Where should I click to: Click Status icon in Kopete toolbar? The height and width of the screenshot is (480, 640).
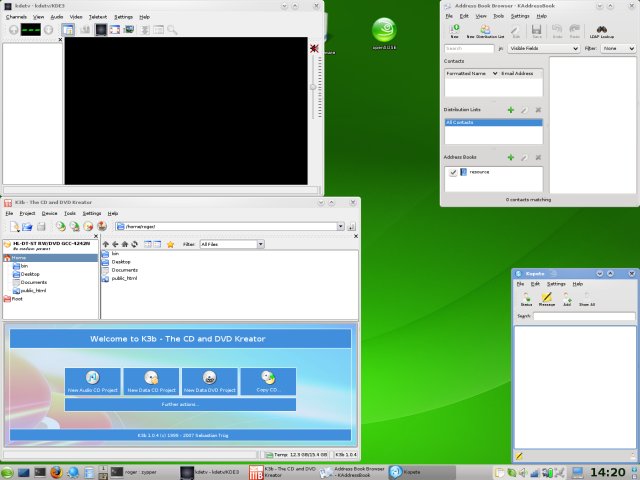coord(526,299)
